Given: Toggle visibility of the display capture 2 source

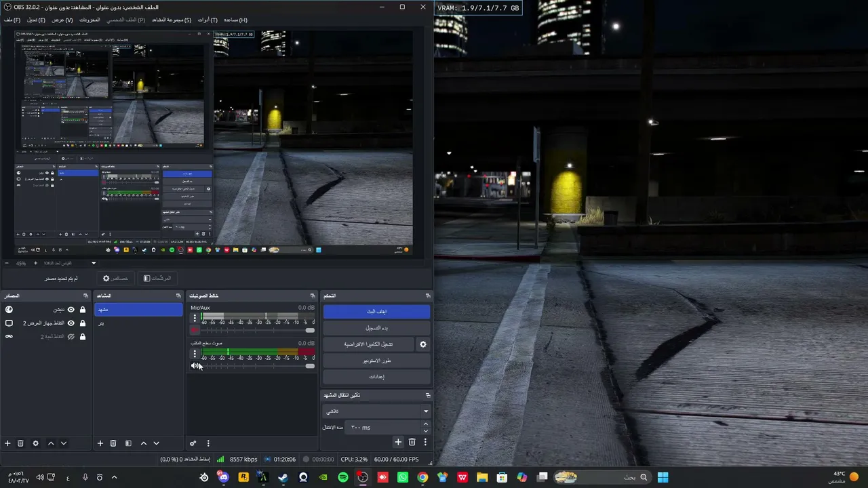Looking at the screenshot, I should [71, 323].
